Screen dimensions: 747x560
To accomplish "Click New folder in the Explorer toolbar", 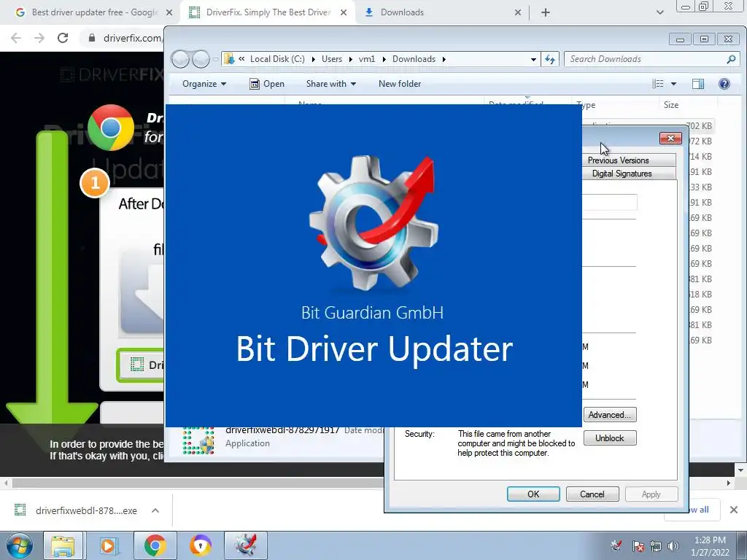I will pyautogui.click(x=400, y=84).
